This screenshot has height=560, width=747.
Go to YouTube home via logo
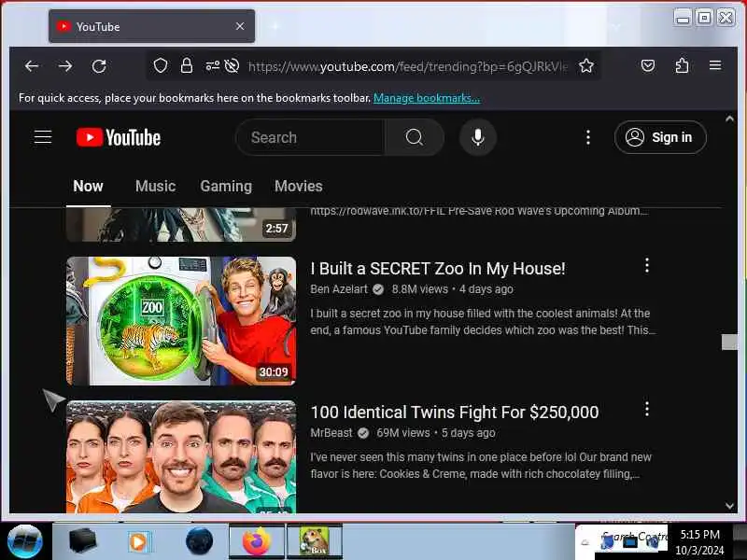[119, 137]
